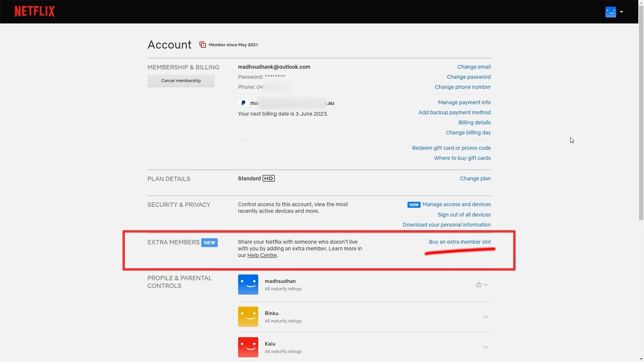644x362 pixels.
Task: Open the Help Centre link
Action: tap(262, 255)
